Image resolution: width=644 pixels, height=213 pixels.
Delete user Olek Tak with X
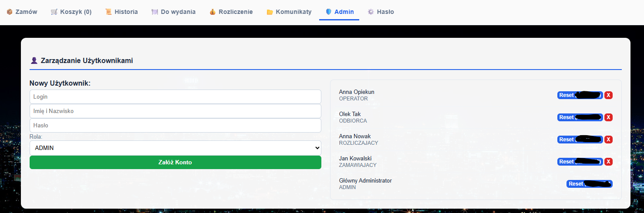608,117
